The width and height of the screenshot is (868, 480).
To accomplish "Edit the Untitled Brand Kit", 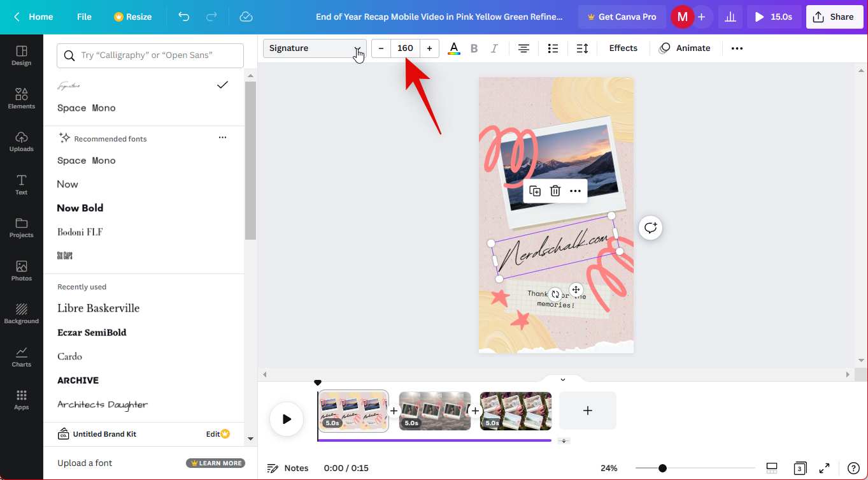I will coord(218,434).
